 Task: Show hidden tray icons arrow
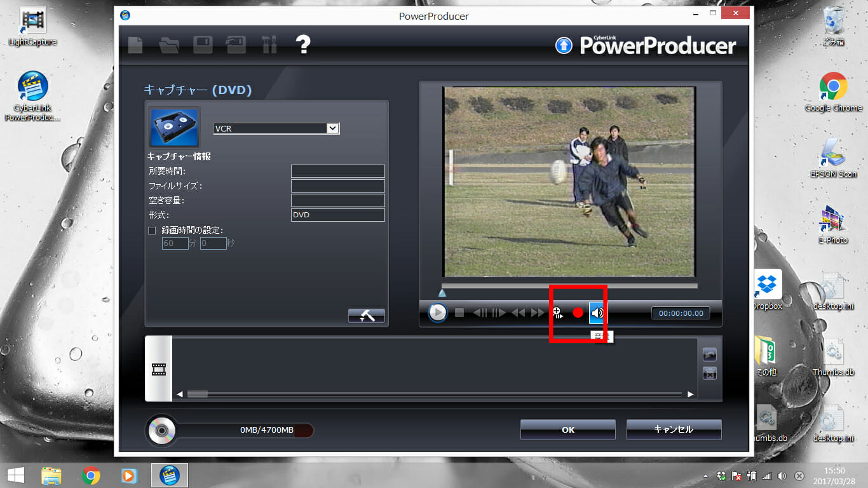pyautogui.click(x=706, y=476)
